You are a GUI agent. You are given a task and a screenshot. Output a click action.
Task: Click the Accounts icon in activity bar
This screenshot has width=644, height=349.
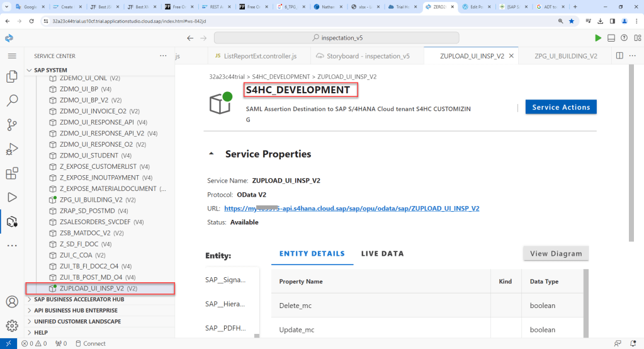11,302
